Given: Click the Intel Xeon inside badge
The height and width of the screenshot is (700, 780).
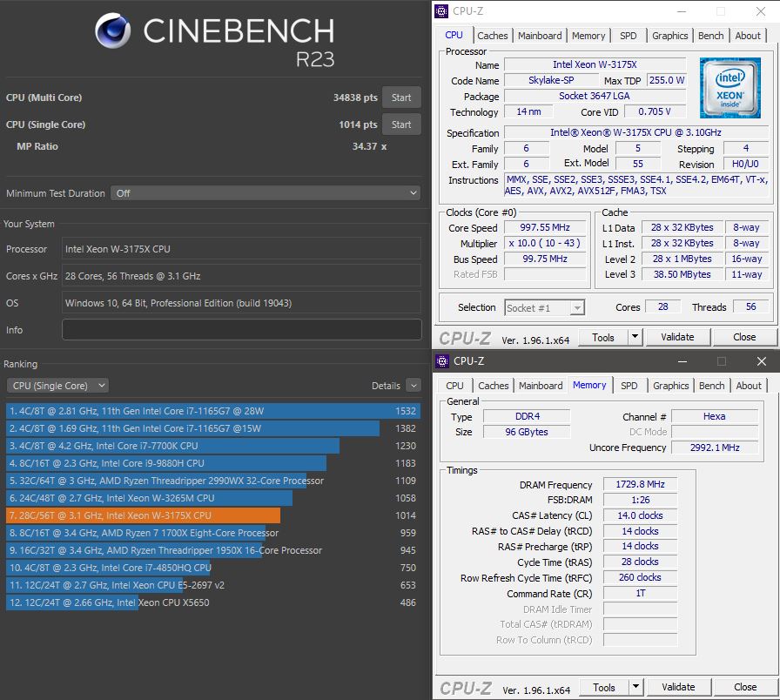Looking at the screenshot, I should (x=730, y=88).
